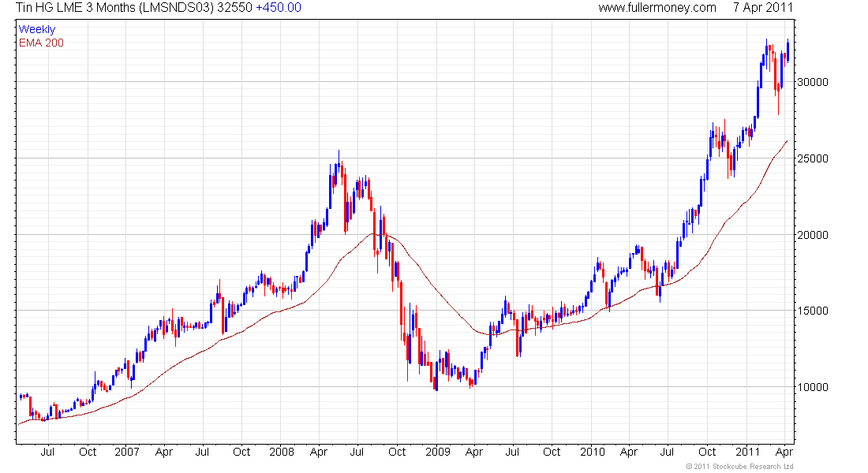Click the 10000 price axis label
This screenshot has width=868, height=473.
coord(813,387)
